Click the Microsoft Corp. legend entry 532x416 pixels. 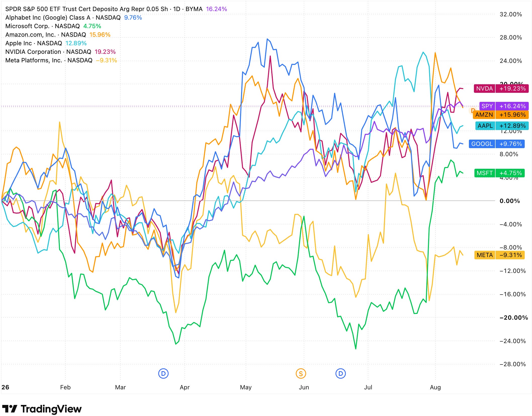42,26
